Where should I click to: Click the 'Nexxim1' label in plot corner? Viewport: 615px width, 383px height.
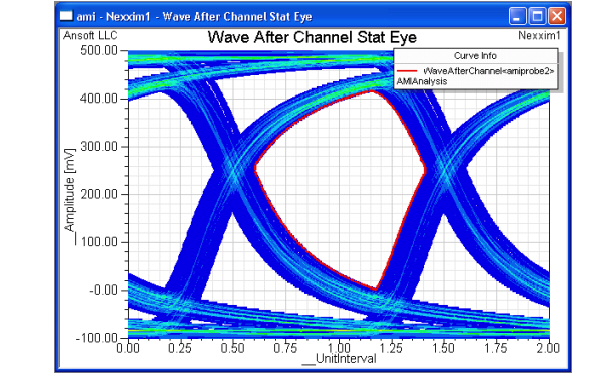pyautogui.click(x=539, y=36)
